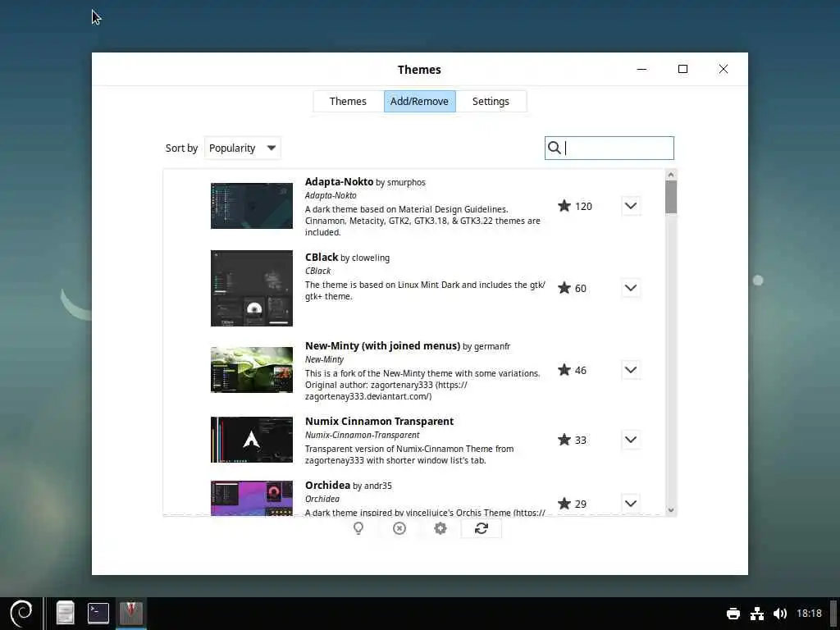
Task: Open the file manager from taskbar
Action: 66,613
